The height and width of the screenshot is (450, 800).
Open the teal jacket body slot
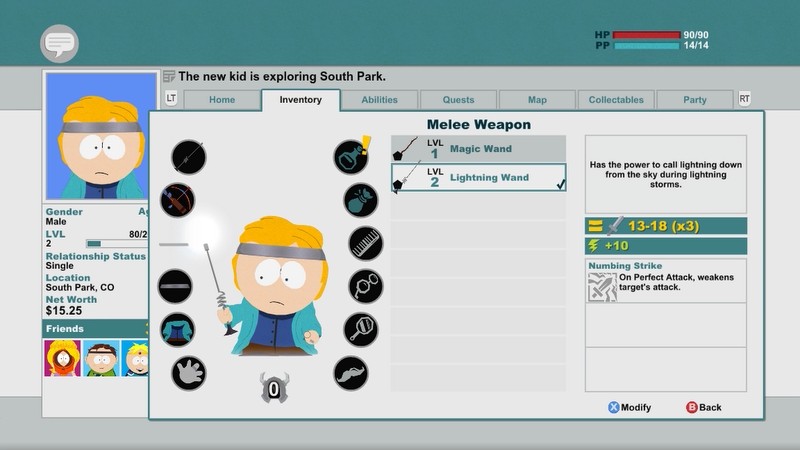[x=178, y=330]
